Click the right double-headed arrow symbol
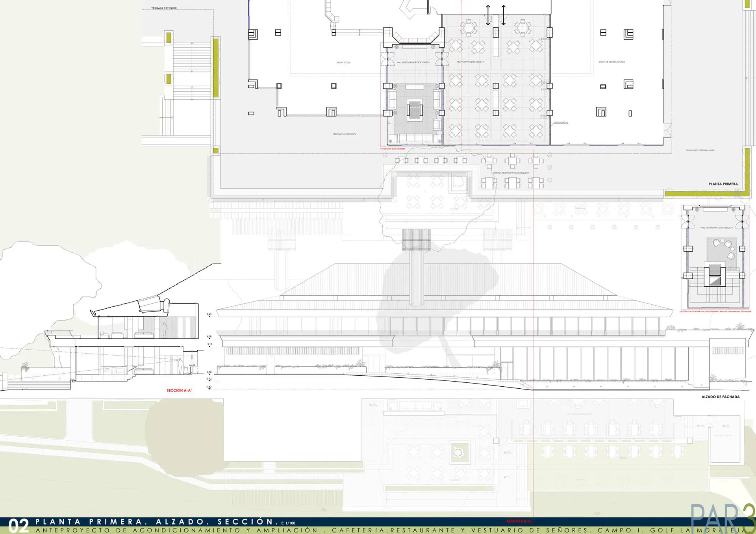 [x=503, y=15]
